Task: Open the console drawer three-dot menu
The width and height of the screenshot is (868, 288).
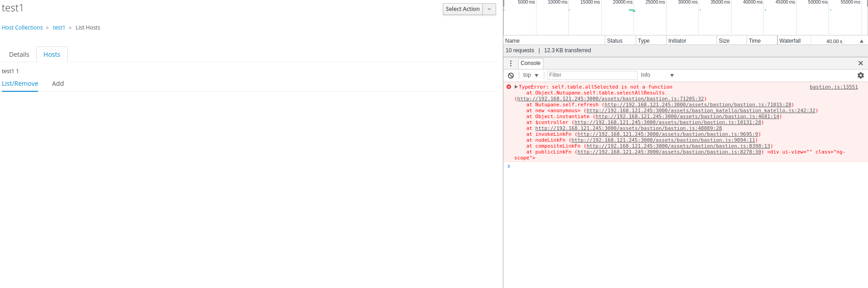Action: coord(511,64)
